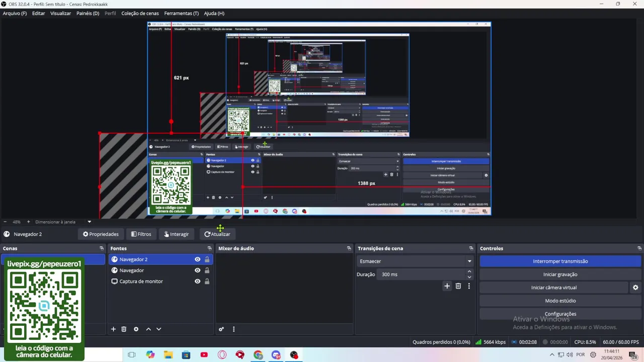This screenshot has width=644, height=362.
Task: Decrease Duração with the down arrow
Action: [x=469, y=277]
